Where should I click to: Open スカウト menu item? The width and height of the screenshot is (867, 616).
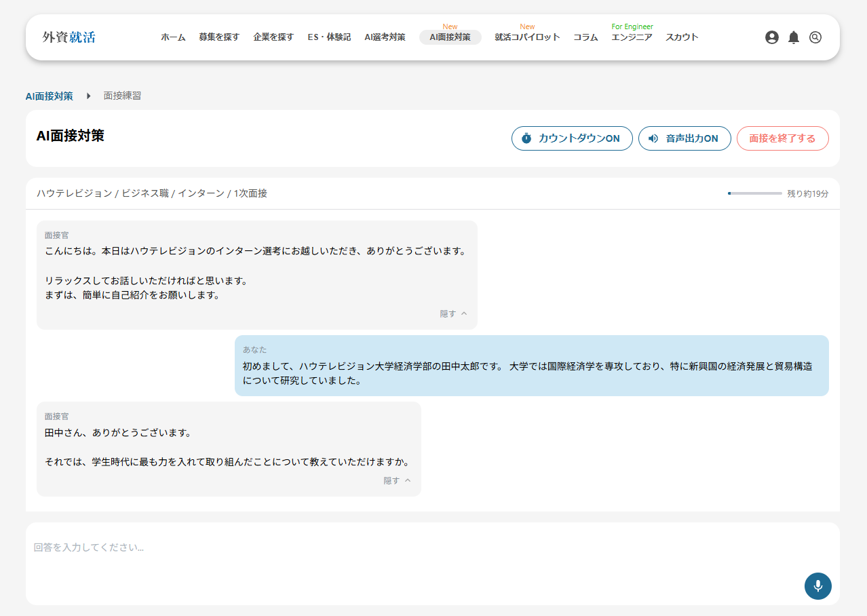pos(682,37)
